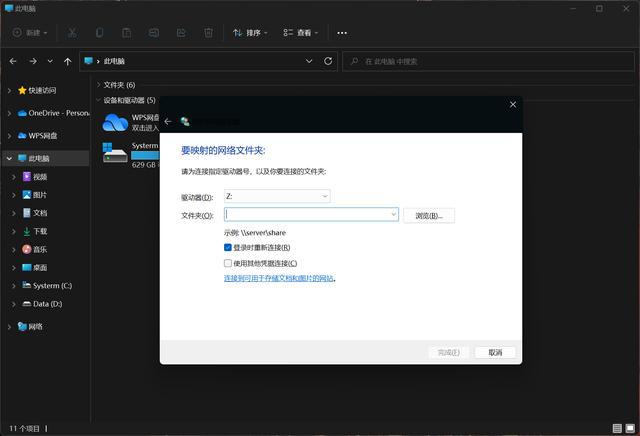This screenshot has height=436, width=640.
Task: Expand 文件夹 (6) group
Action: click(x=98, y=85)
